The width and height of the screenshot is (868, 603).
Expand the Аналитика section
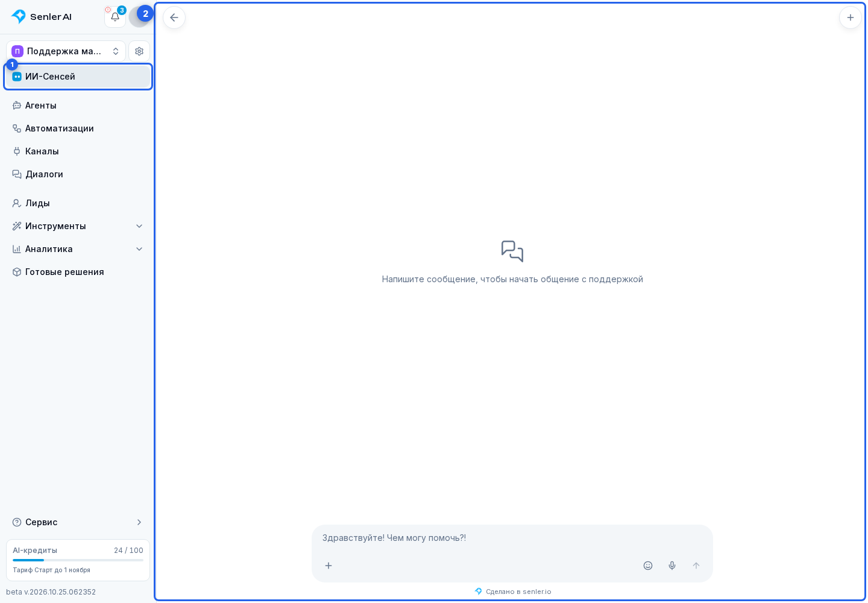[78, 249]
